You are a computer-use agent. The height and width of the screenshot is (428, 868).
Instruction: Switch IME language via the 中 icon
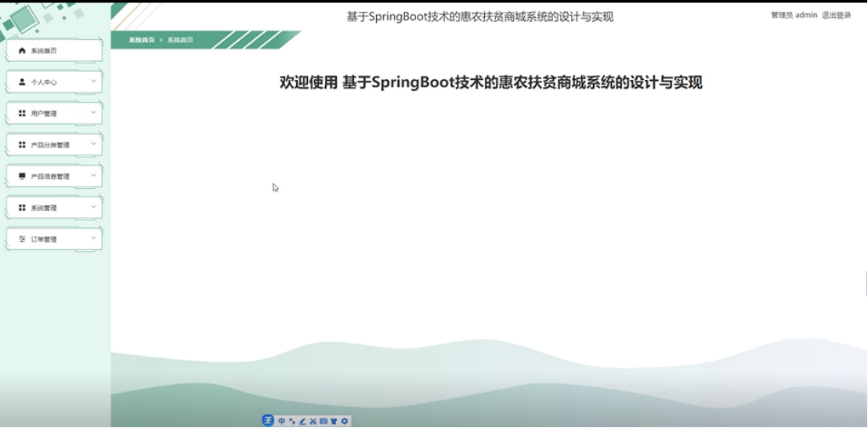pyautogui.click(x=282, y=422)
